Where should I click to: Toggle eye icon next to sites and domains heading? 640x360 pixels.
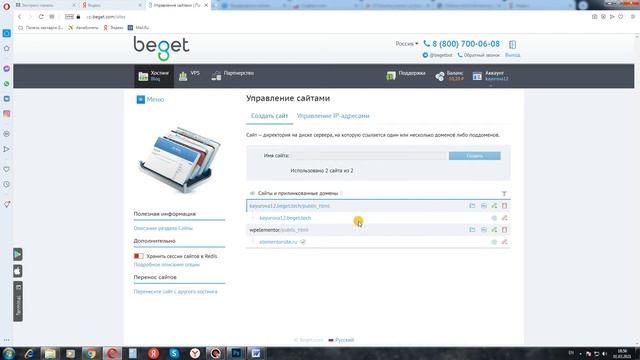252,193
